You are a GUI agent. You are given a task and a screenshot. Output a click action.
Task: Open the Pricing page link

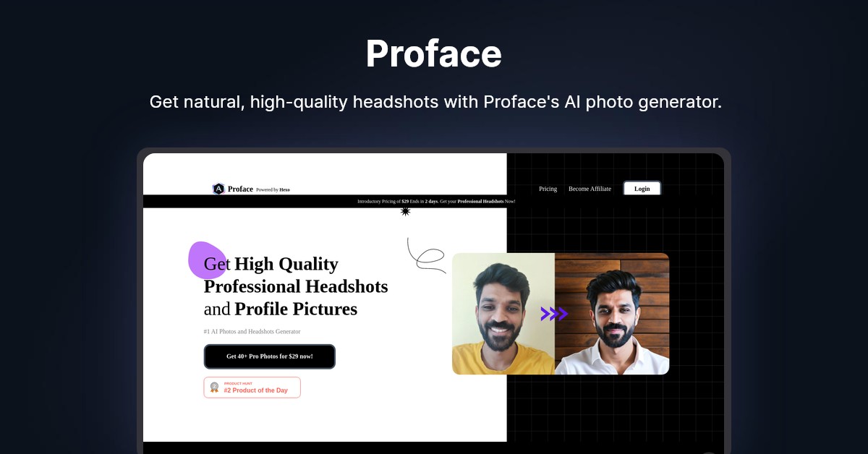click(x=548, y=189)
